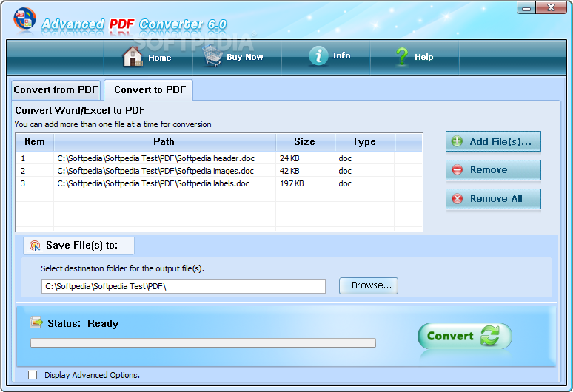Select the Softpedia header.doc row
The width and height of the screenshot is (573, 392).
219,158
